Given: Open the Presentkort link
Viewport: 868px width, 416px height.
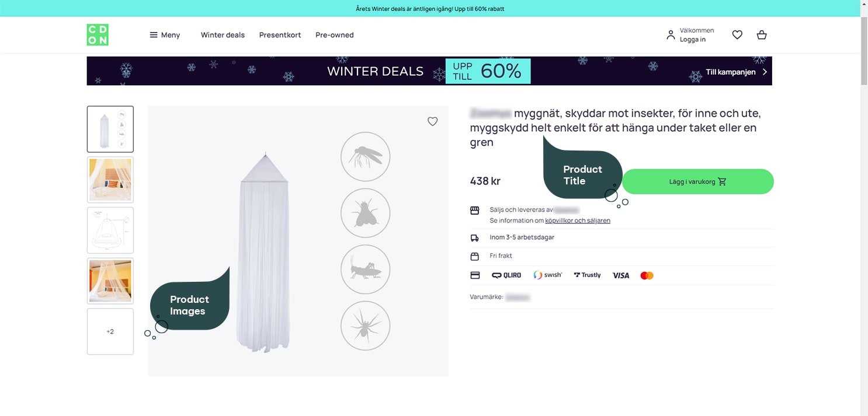Looking at the screenshot, I should click(x=280, y=35).
